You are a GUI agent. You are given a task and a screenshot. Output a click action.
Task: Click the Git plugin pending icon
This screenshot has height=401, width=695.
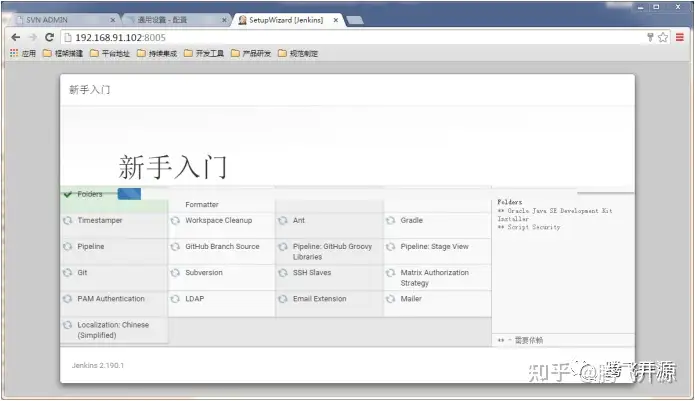click(x=67, y=273)
